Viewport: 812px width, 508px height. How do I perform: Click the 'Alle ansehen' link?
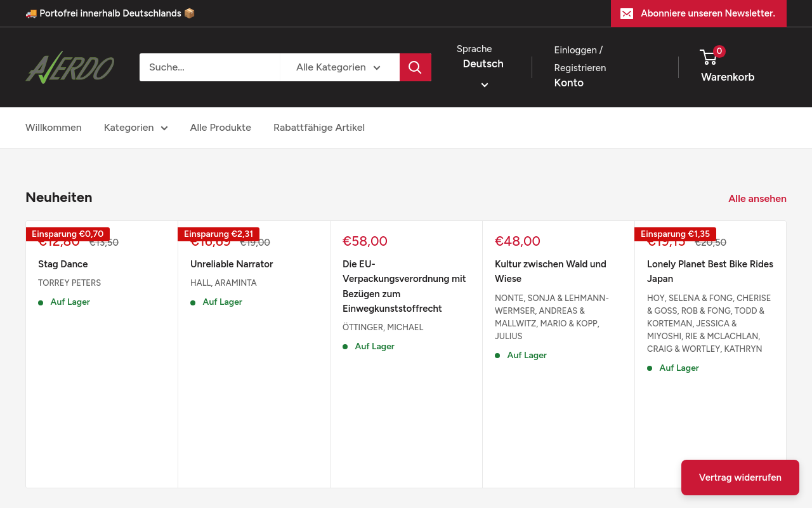(757, 198)
